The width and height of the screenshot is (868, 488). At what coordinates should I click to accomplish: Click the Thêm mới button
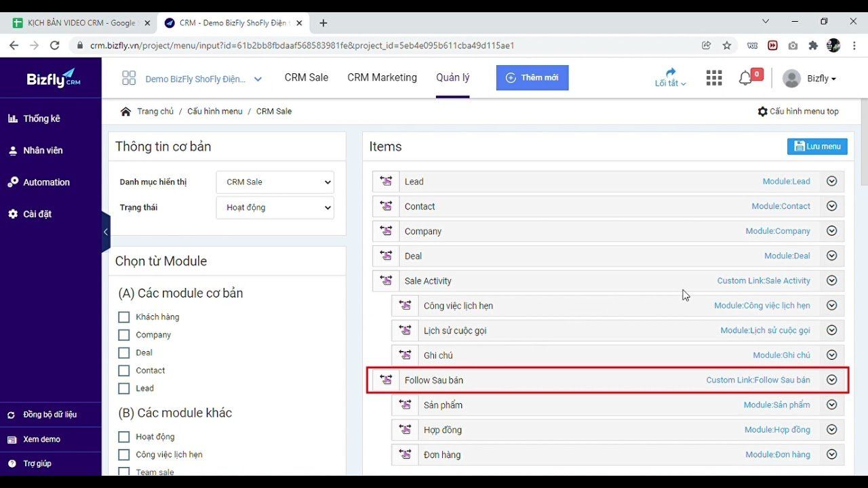tap(532, 78)
